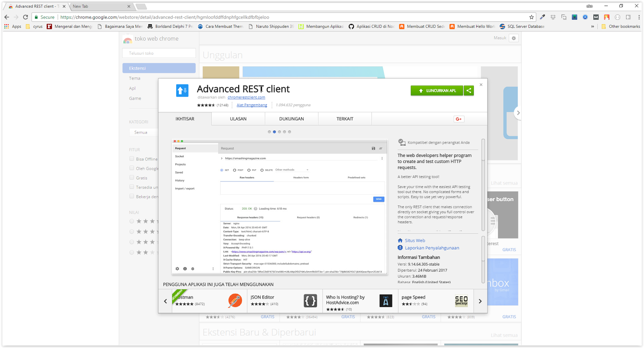Toggle the Bisa Offline checkbox
The height and width of the screenshot is (348, 644).
132,159
